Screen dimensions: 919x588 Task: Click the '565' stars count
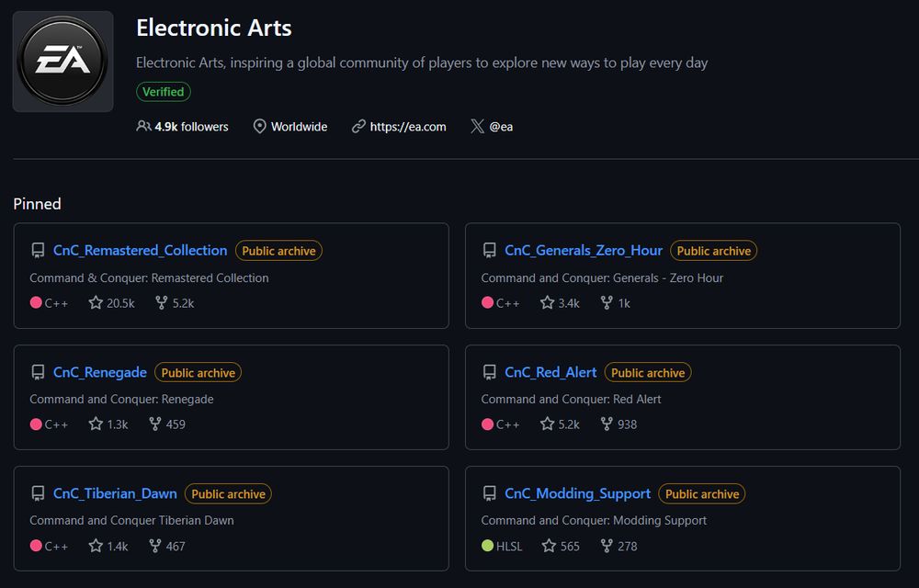tap(571, 546)
